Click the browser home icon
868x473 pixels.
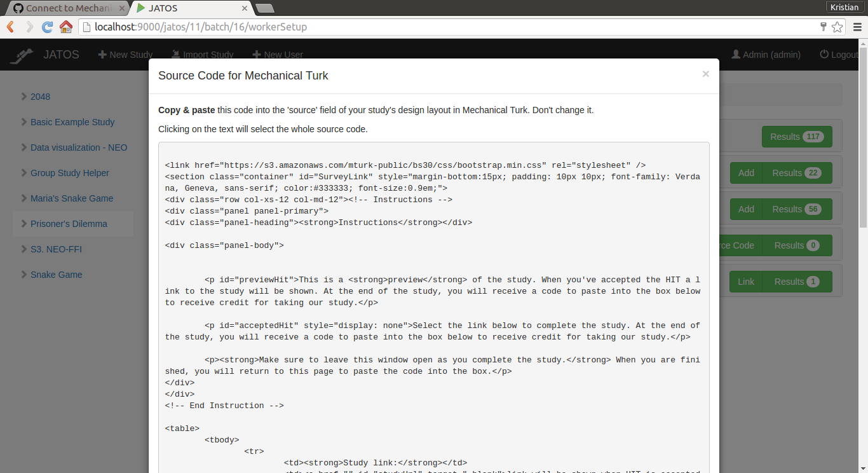point(65,27)
